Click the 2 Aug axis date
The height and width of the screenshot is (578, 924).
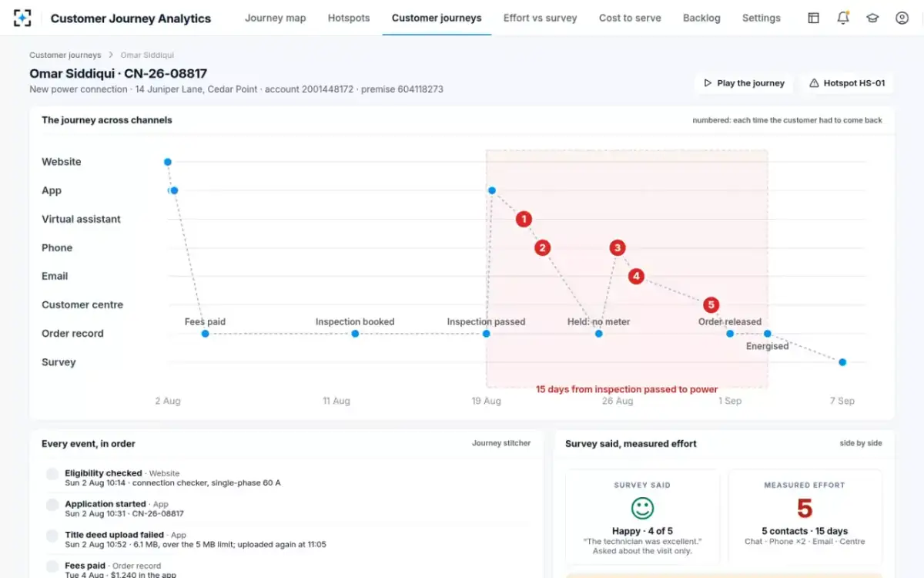[x=168, y=401]
